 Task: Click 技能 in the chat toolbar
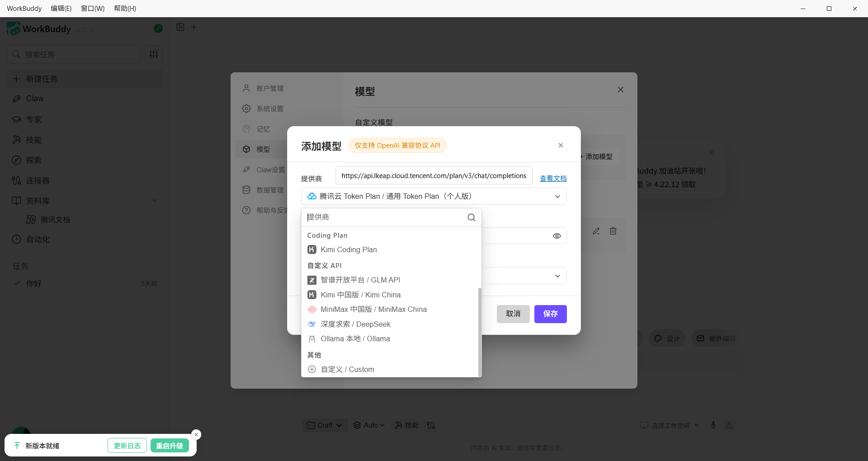(x=406, y=425)
